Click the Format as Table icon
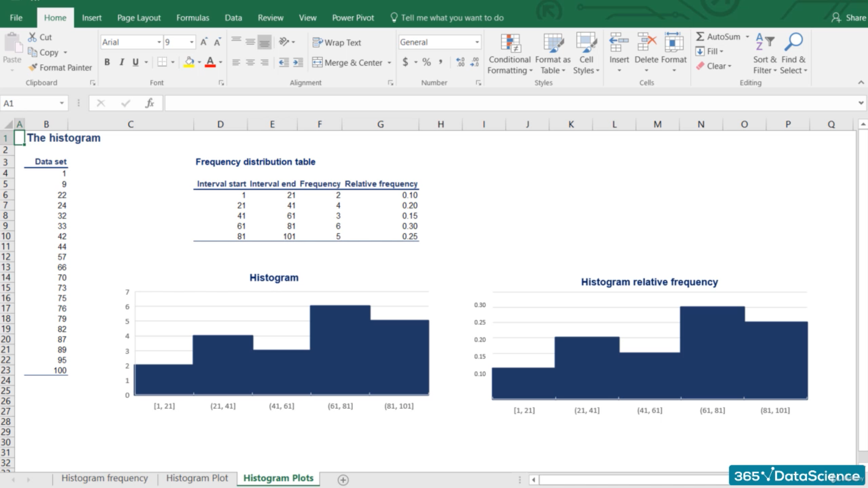This screenshot has width=868, height=488. tap(553, 43)
